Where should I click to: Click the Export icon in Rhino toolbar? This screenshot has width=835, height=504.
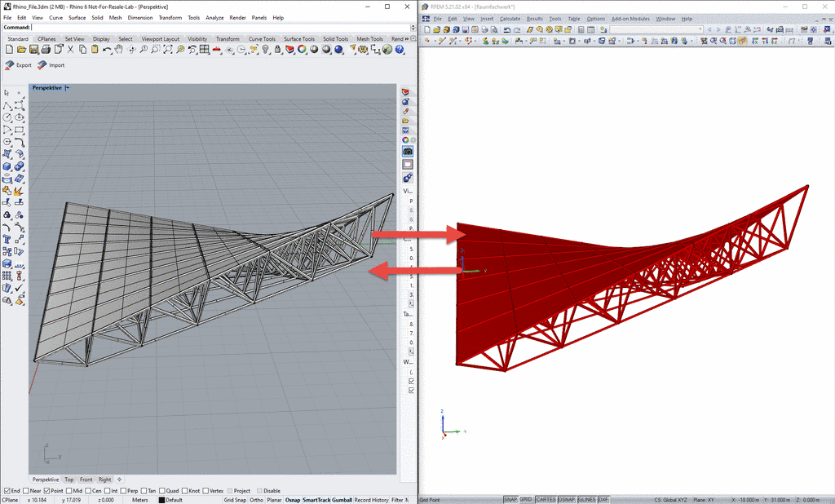click(x=10, y=65)
